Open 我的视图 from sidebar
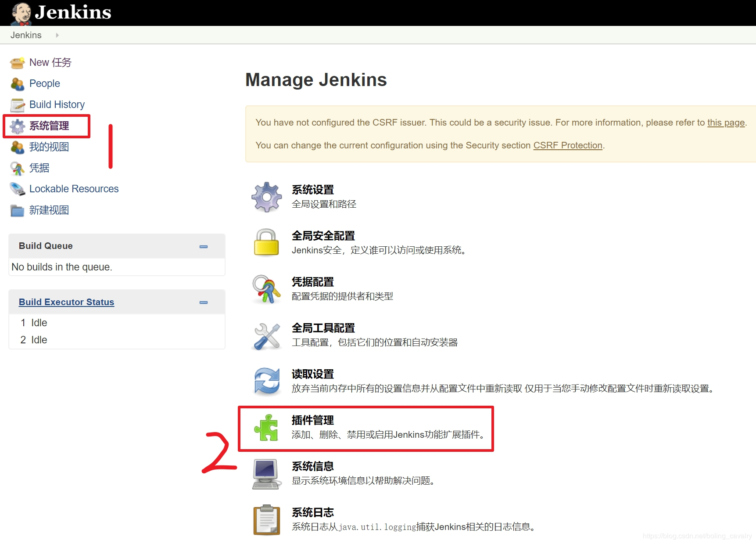The image size is (756, 544). pyautogui.click(x=49, y=147)
